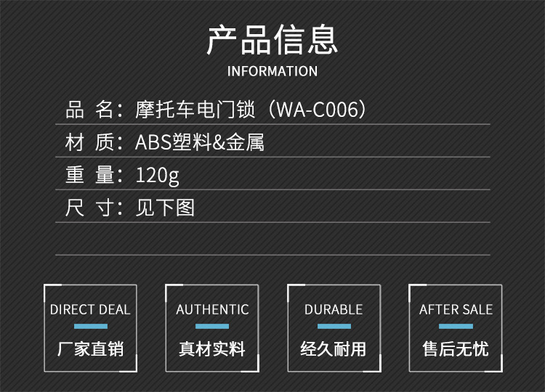Click the DURABLE badge box

coord(334,328)
